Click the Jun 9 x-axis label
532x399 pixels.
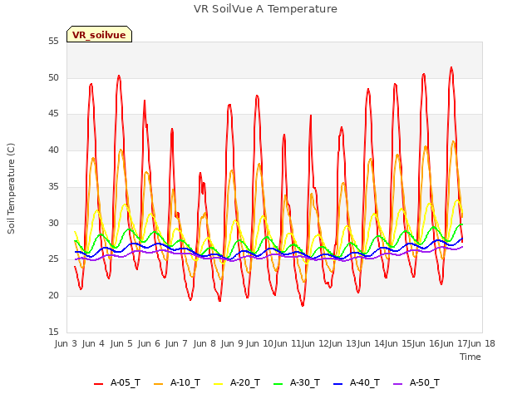click(x=232, y=343)
